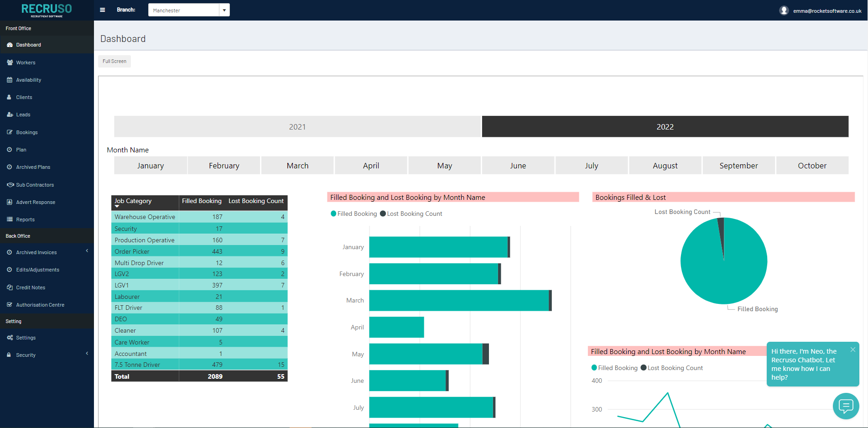Open Bookings in the sidebar

click(27, 132)
